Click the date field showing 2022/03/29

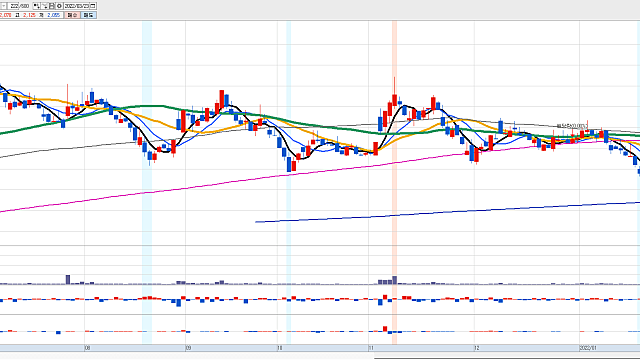coord(76,6)
